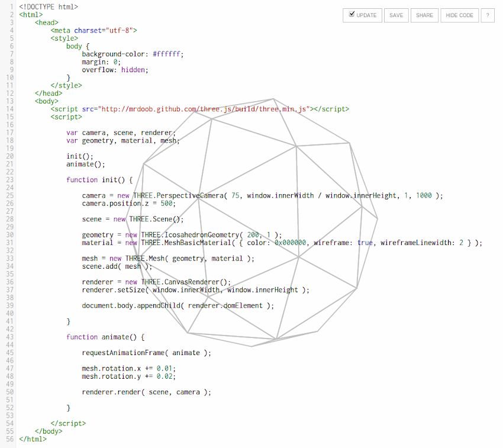Screen dimensions: 503x448
Task: Click the SHARE button
Action: pyautogui.click(x=424, y=15)
